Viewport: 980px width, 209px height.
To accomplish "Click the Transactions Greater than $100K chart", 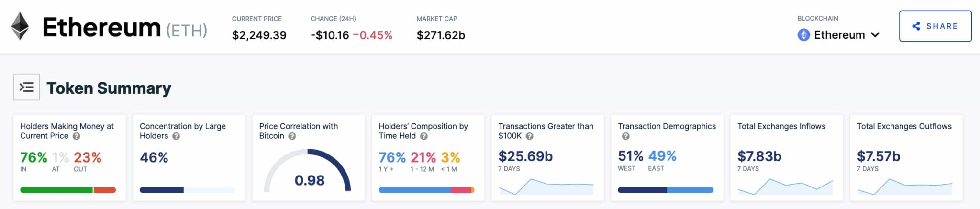I will point(546,187).
